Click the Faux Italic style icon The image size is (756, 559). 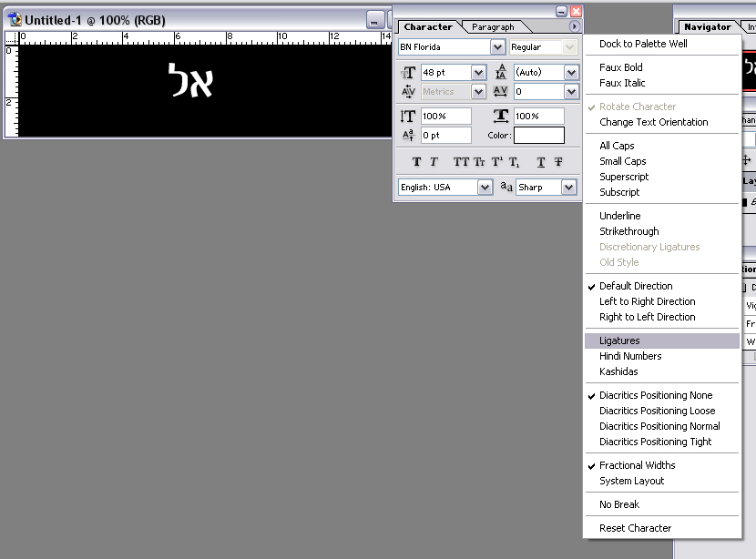pos(434,162)
